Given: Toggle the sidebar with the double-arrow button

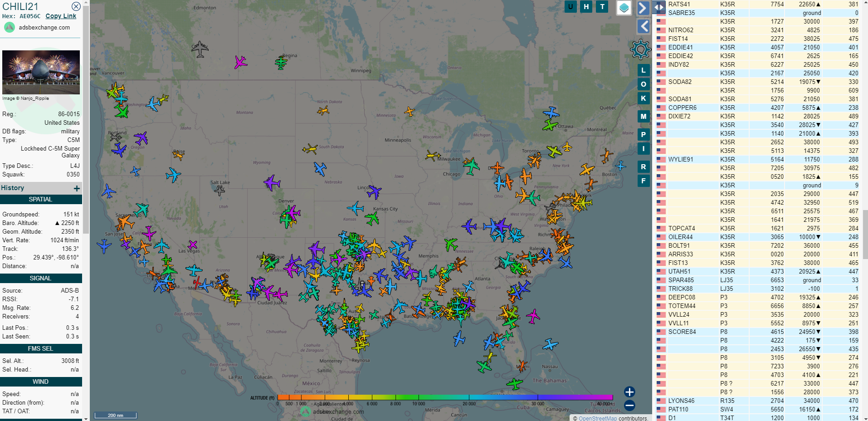Looking at the screenshot, I should click(x=658, y=7).
